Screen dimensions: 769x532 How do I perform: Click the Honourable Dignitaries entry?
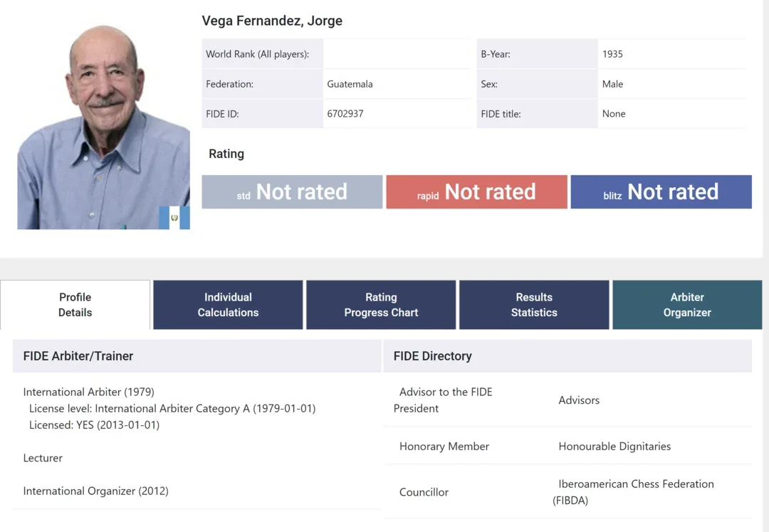click(x=614, y=447)
